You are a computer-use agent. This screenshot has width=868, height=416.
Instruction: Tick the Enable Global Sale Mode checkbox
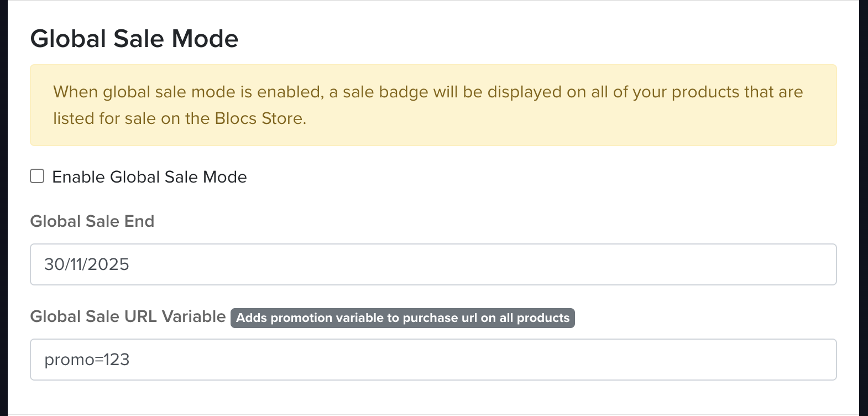[37, 176]
